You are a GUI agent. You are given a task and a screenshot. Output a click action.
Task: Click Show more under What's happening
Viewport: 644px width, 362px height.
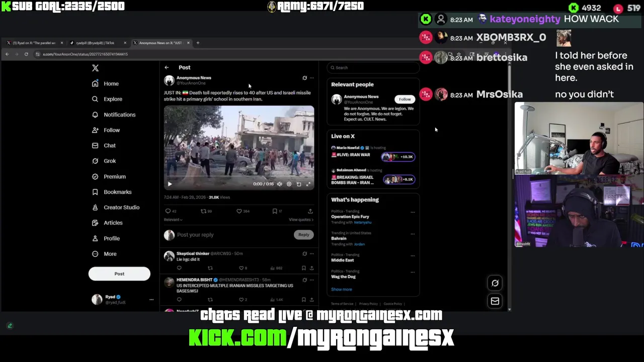[x=342, y=290]
